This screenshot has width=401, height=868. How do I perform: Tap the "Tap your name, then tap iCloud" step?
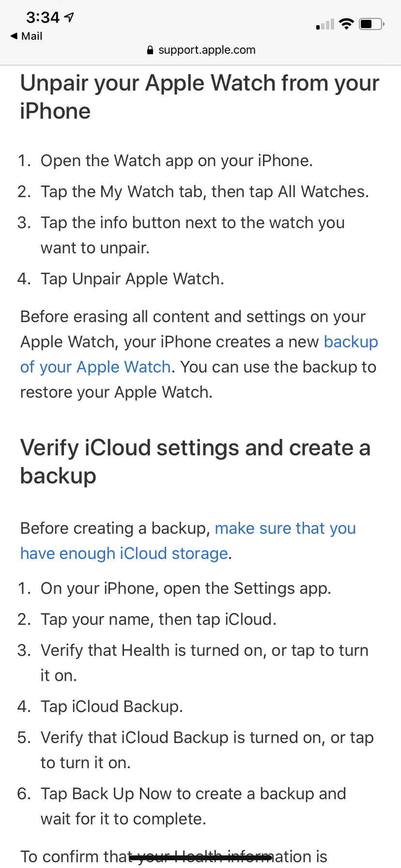click(158, 620)
